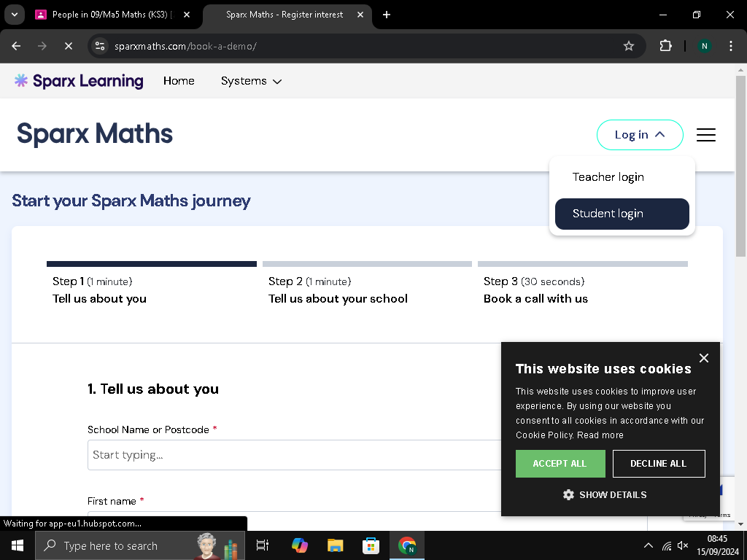Launch Copilot from the taskbar
The height and width of the screenshot is (560, 747).
300,545
